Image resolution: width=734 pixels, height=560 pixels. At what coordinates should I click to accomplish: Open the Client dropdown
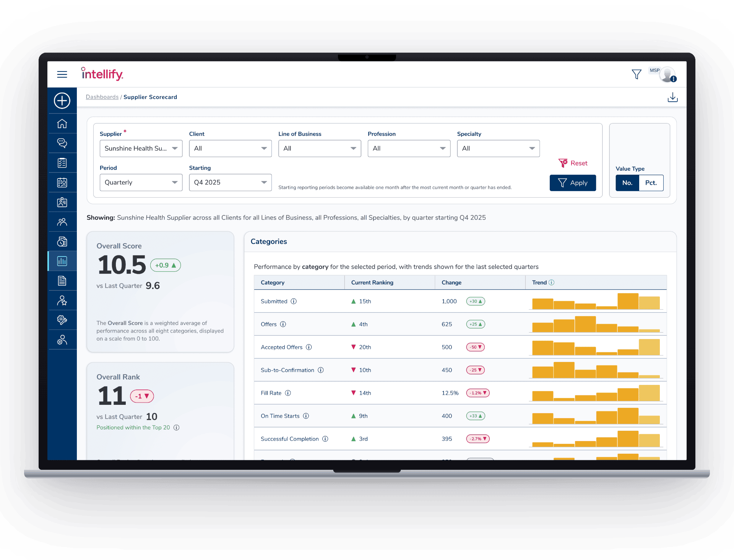(230, 148)
